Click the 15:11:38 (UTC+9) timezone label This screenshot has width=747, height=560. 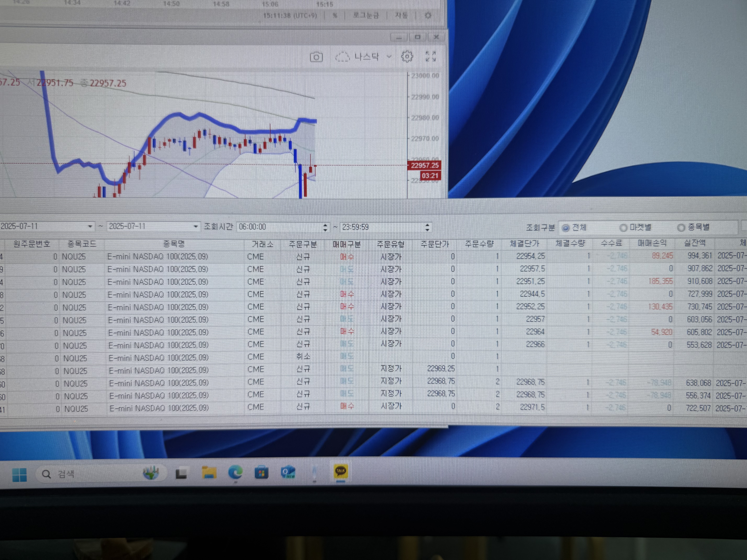(290, 16)
